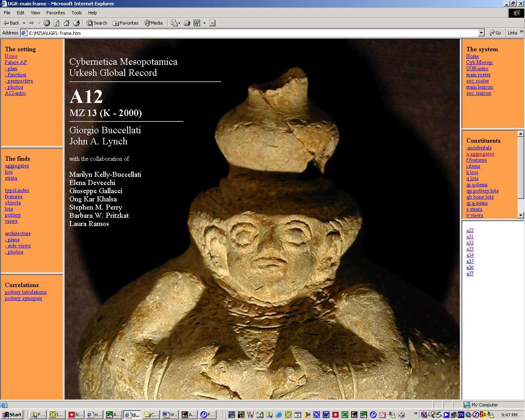Open the 'pottery tabulations' link
525x420 pixels.
click(25, 292)
